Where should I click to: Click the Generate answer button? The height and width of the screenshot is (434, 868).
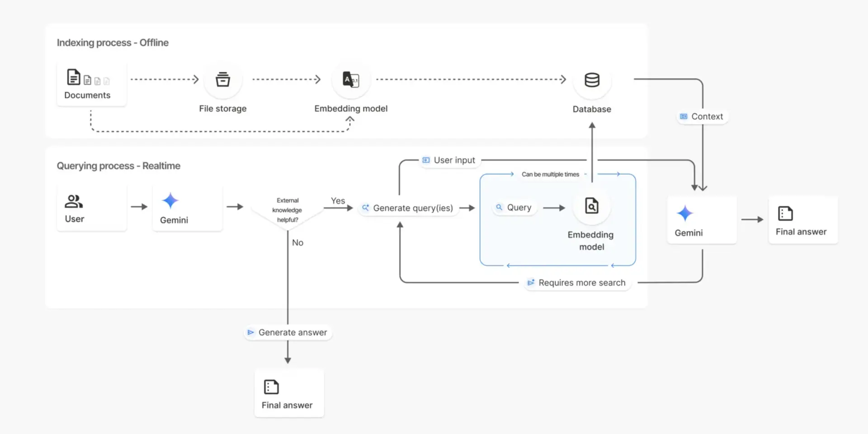(x=288, y=332)
